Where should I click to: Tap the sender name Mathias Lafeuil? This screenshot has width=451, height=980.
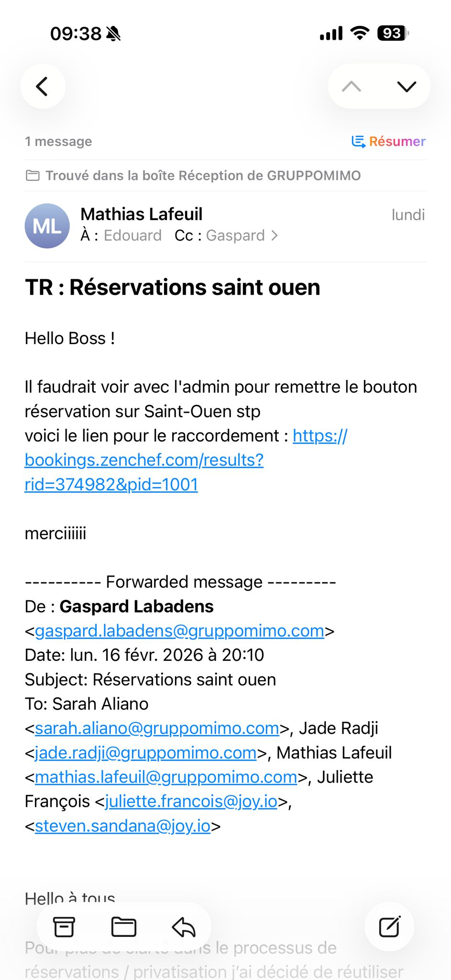142,214
